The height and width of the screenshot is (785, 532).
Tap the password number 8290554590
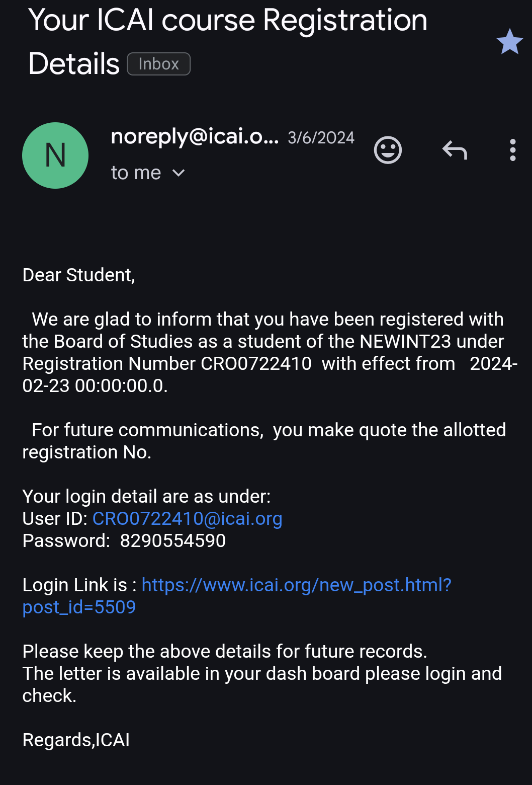[x=173, y=541]
